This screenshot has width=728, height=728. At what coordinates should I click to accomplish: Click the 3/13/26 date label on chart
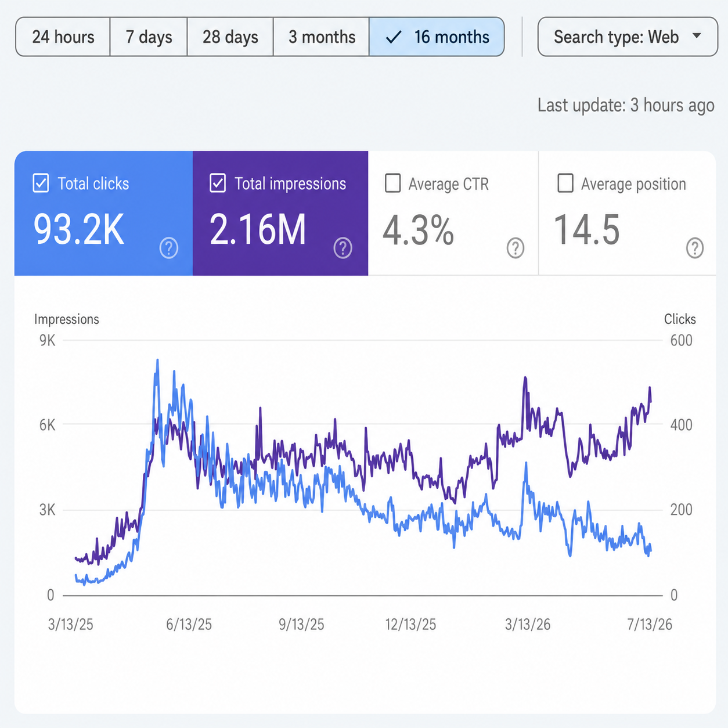(x=528, y=625)
